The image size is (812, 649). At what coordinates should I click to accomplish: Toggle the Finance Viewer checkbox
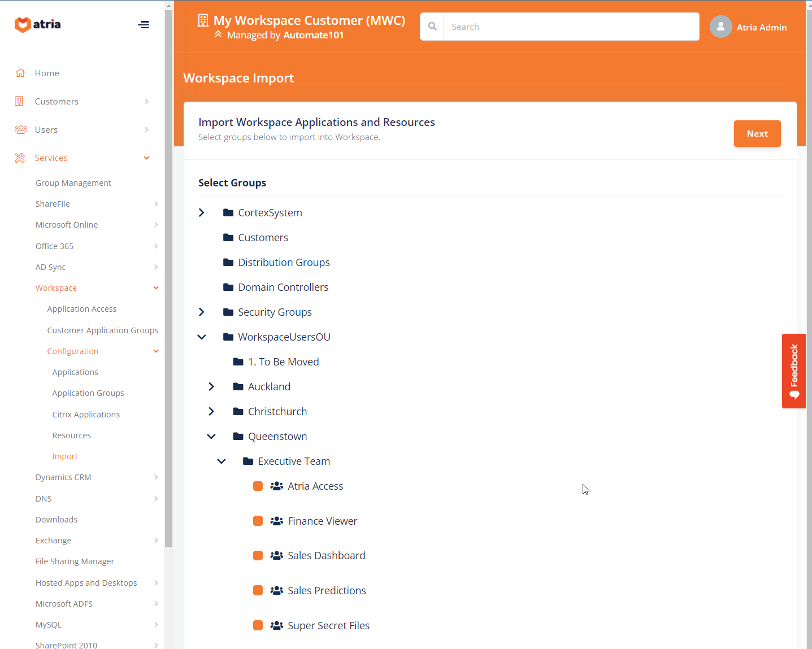[x=258, y=521]
